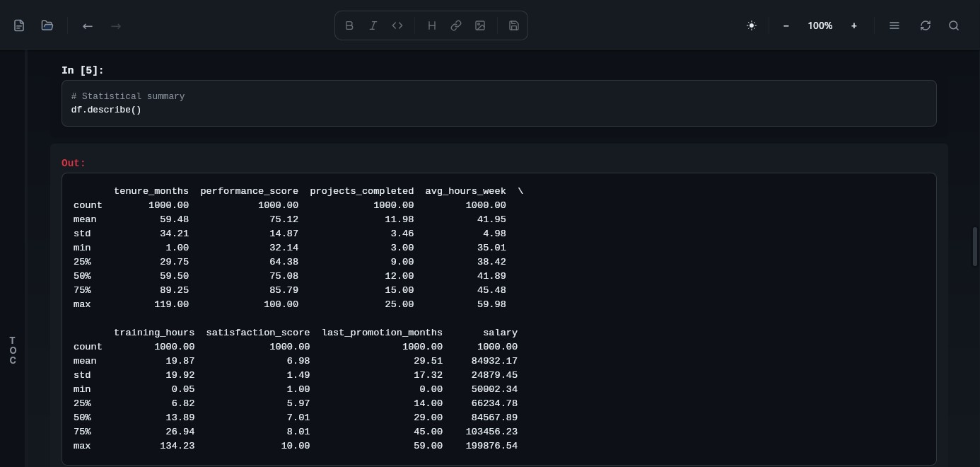Click the avg_hours_week column header
This screenshot has height=467, width=980.
point(466,191)
